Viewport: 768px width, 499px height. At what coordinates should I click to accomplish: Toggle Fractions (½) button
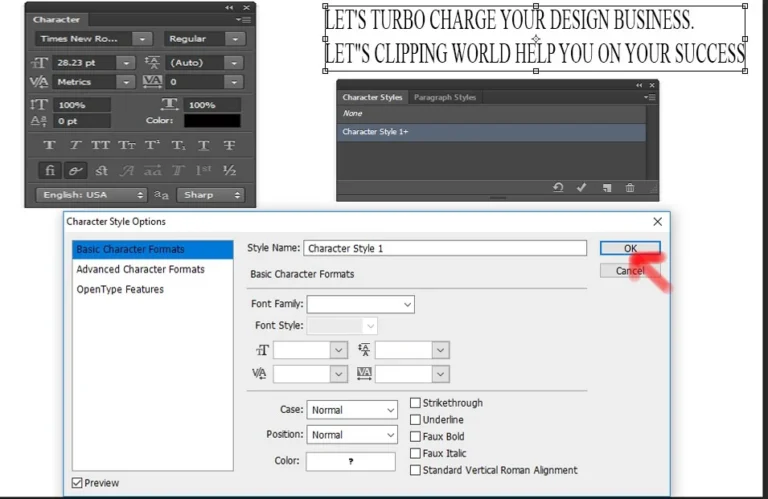click(229, 170)
